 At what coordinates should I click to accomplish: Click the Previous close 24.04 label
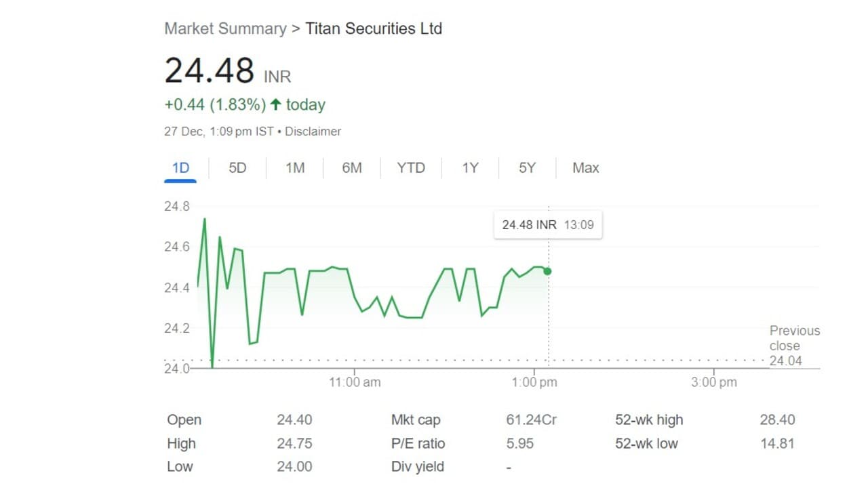click(794, 346)
